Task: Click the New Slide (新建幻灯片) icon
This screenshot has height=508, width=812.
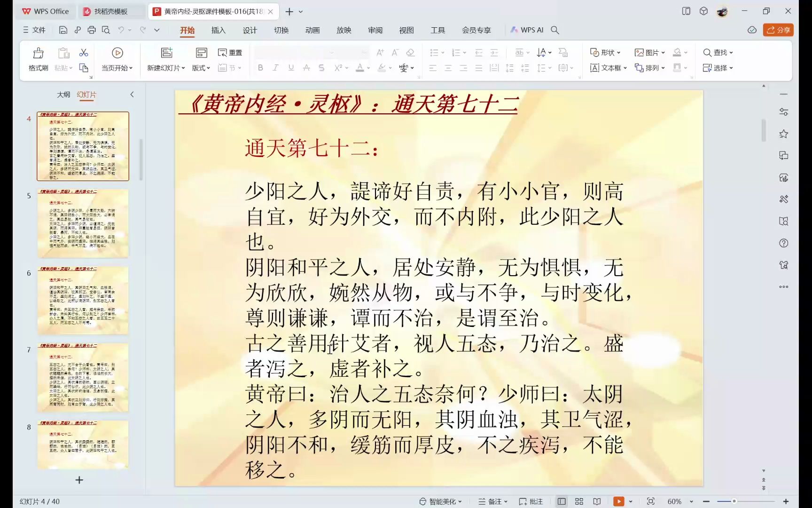Action: [166, 53]
